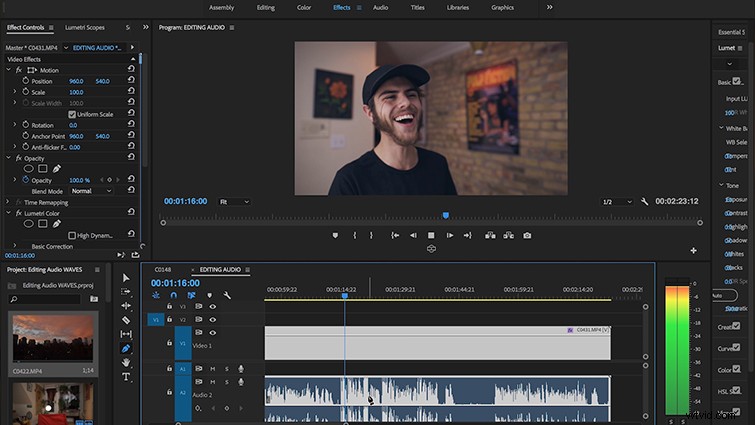
Task: Mute the Audio 2 track
Action: coord(212,382)
